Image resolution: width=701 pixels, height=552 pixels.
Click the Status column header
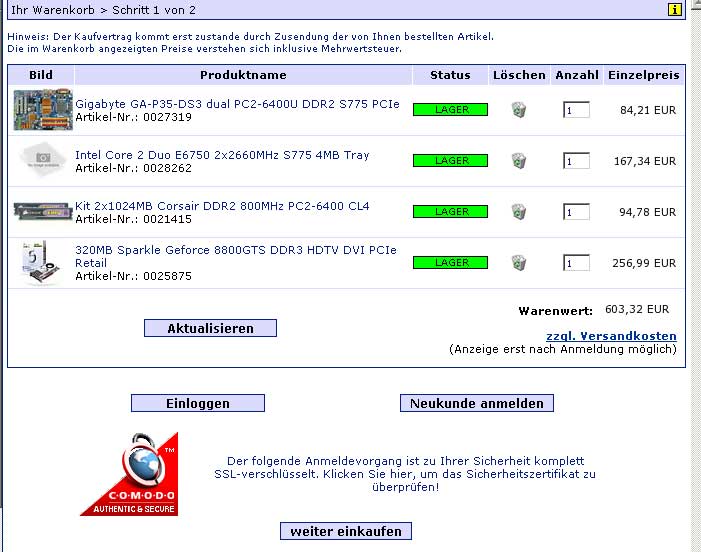click(x=450, y=75)
